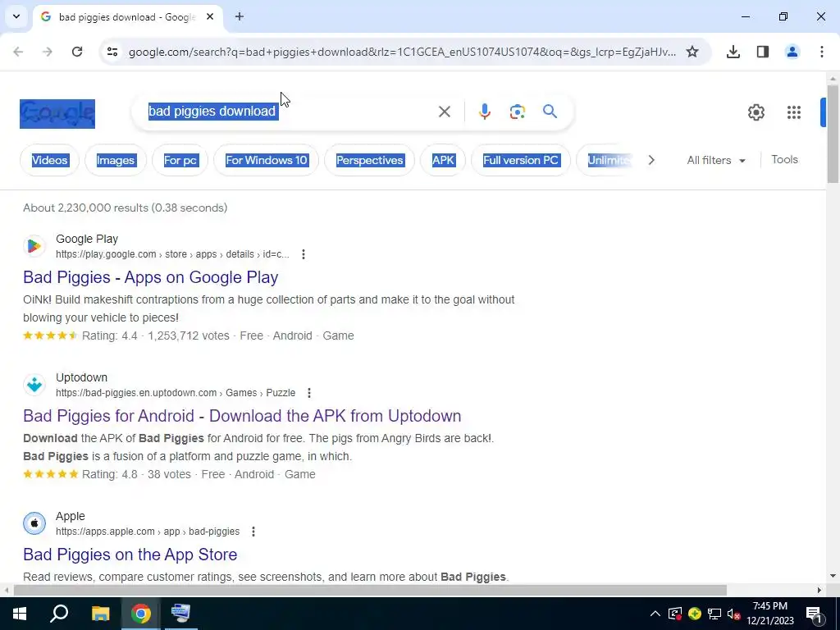Select the APK filter chip
This screenshot has height=630, width=840.
443,160
